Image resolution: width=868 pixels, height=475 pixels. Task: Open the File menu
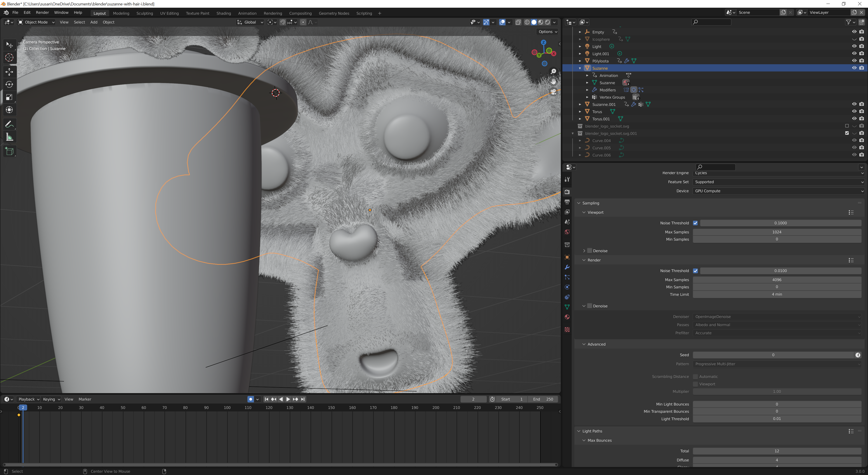point(15,12)
